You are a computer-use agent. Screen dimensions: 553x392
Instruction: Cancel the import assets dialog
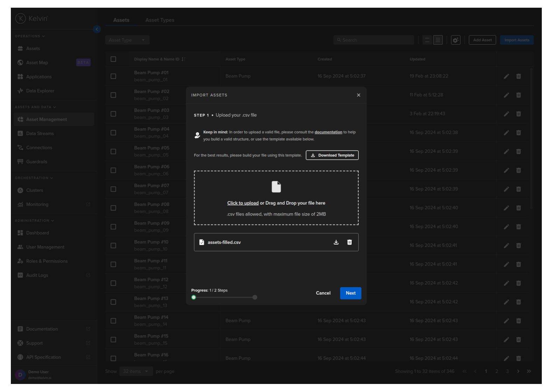pos(323,293)
